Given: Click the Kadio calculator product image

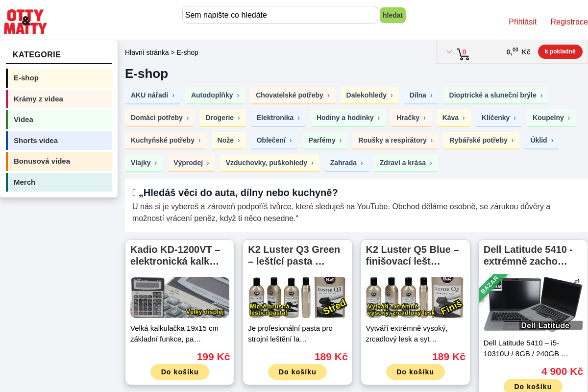Looking at the screenshot, I should coord(180,297).
